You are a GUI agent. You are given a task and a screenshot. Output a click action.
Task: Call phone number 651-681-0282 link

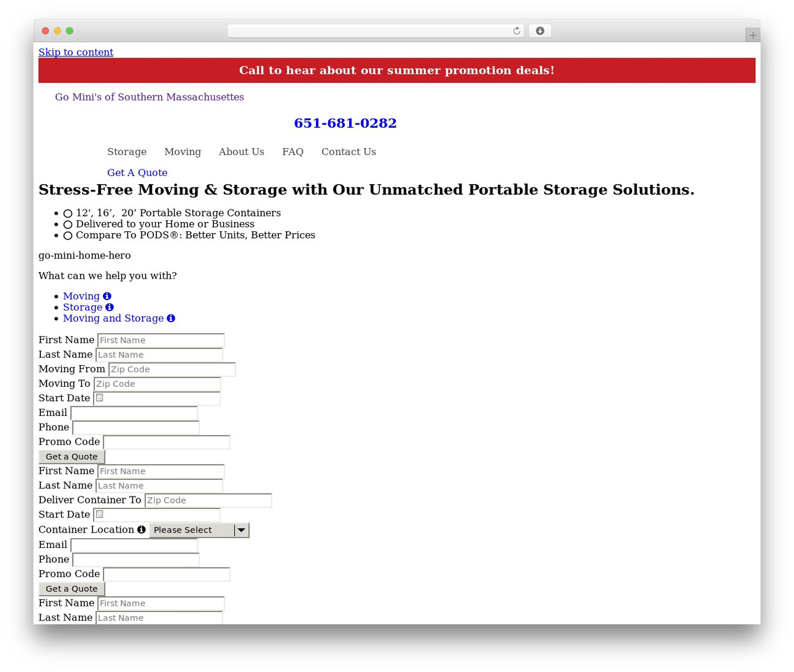click(345, 123)
